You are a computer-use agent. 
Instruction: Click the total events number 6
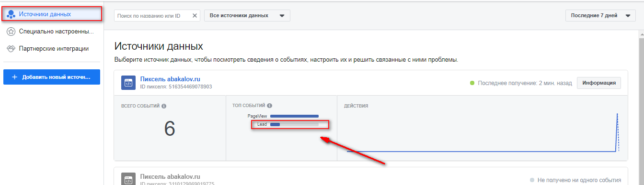click(x=170, y=128)
